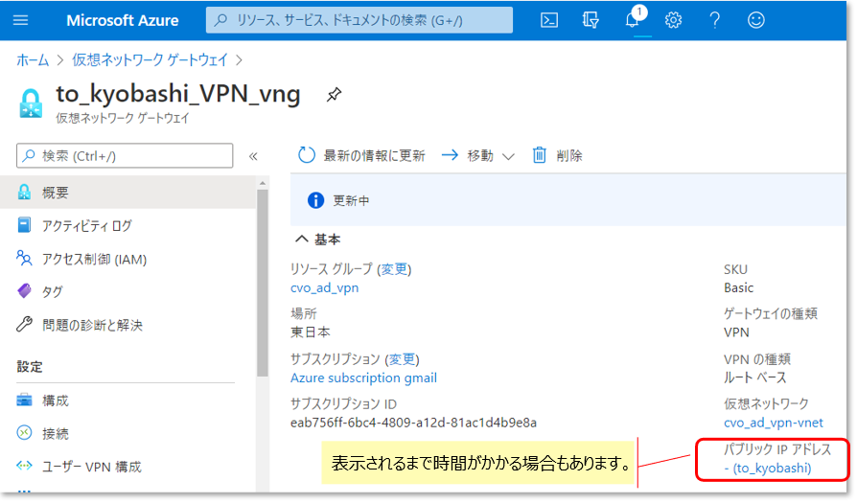Click the 最新の情報に更新 refresh icon
The height and width of the screenshot is (504, 857).
point(307,155)
